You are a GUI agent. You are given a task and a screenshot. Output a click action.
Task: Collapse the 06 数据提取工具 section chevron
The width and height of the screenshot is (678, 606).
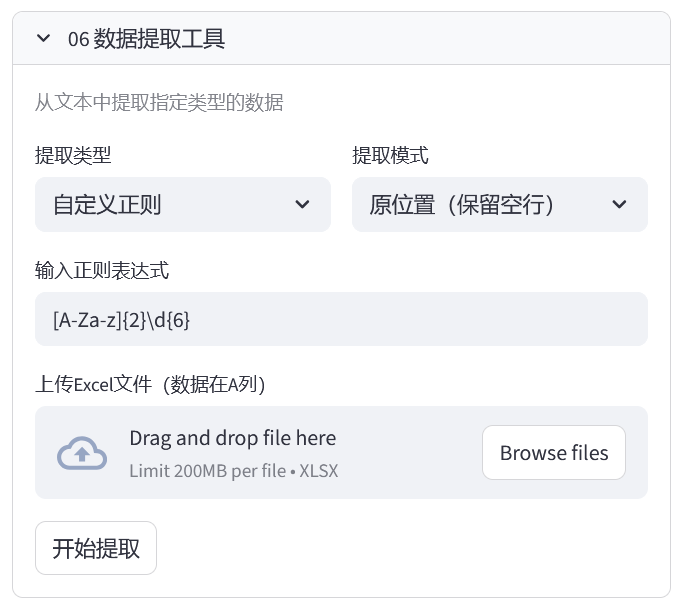42,39
